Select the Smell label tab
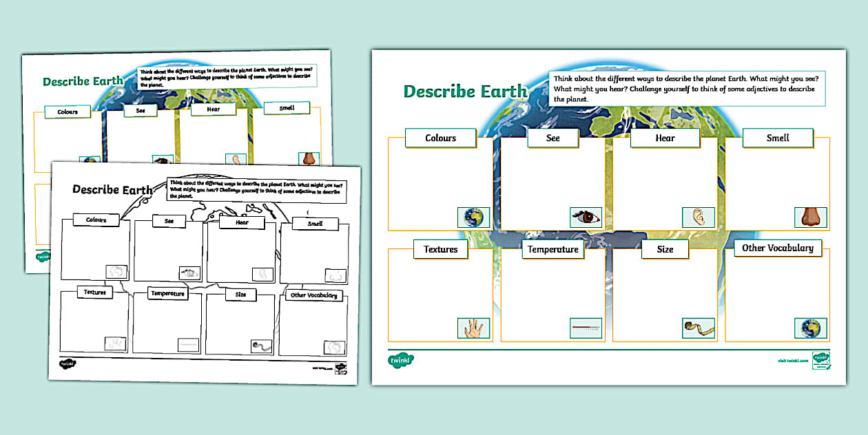 778,137
